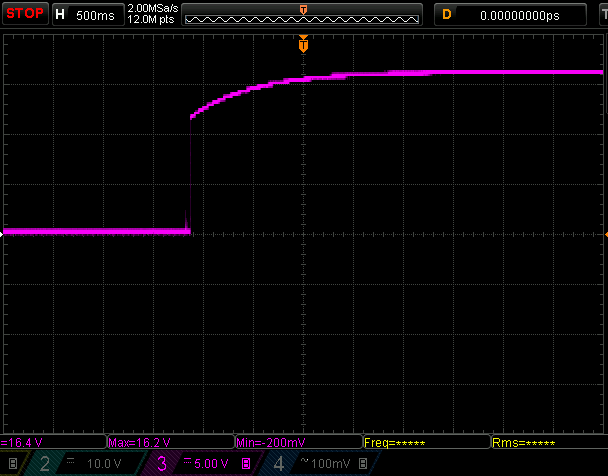The image size is (608, 476).
Task: Select channel 3 number label
Action: 162,464
